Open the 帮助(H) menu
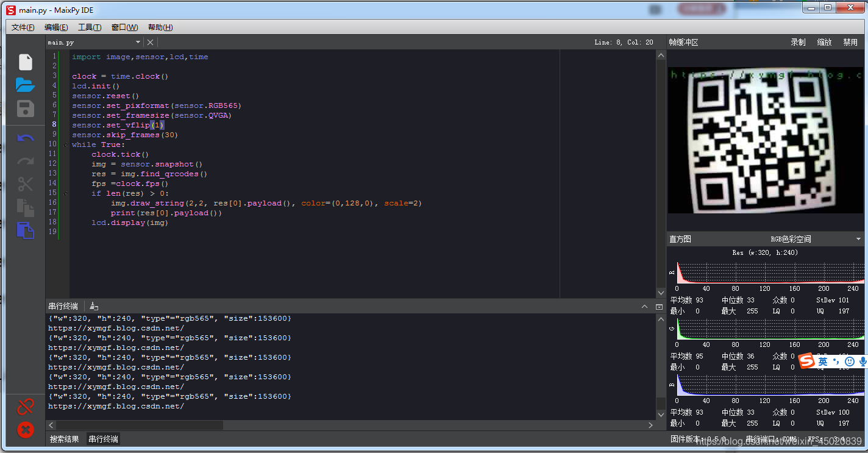Image resolution: width=868 pixels, height=453 pixels. pyautogui.click(x=160, y=27)
